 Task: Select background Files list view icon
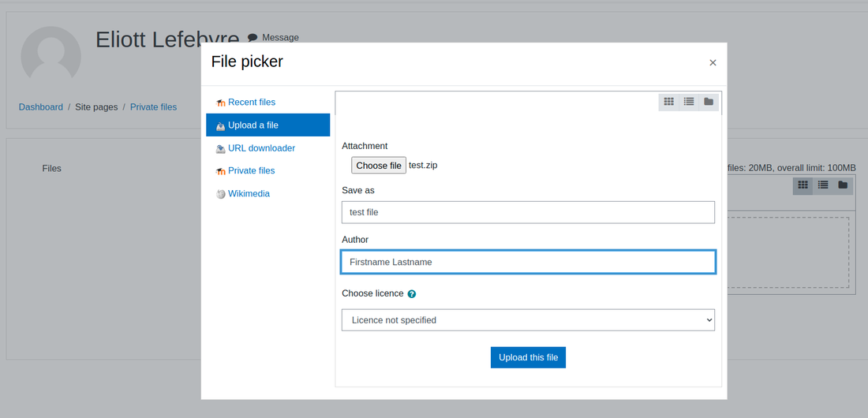(823, 185)
